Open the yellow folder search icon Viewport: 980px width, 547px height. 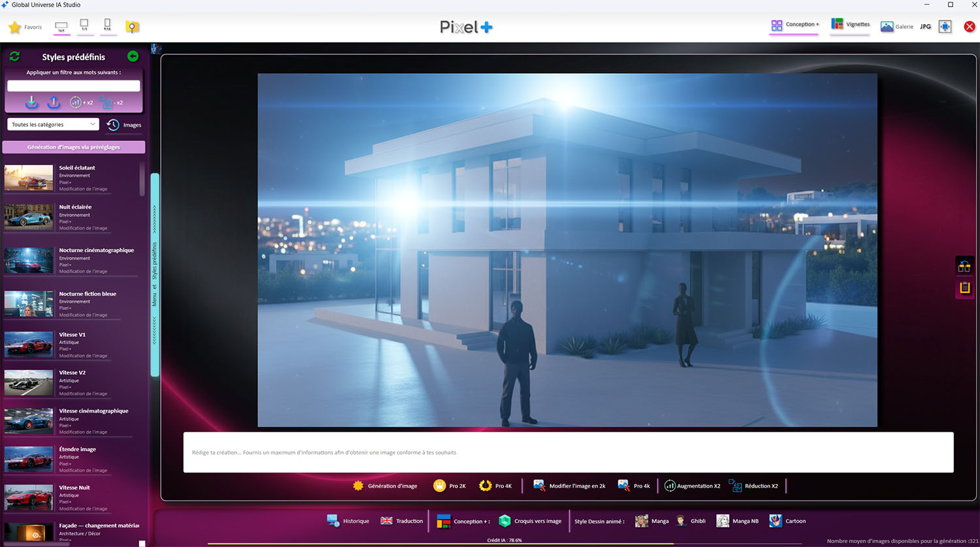132,27
